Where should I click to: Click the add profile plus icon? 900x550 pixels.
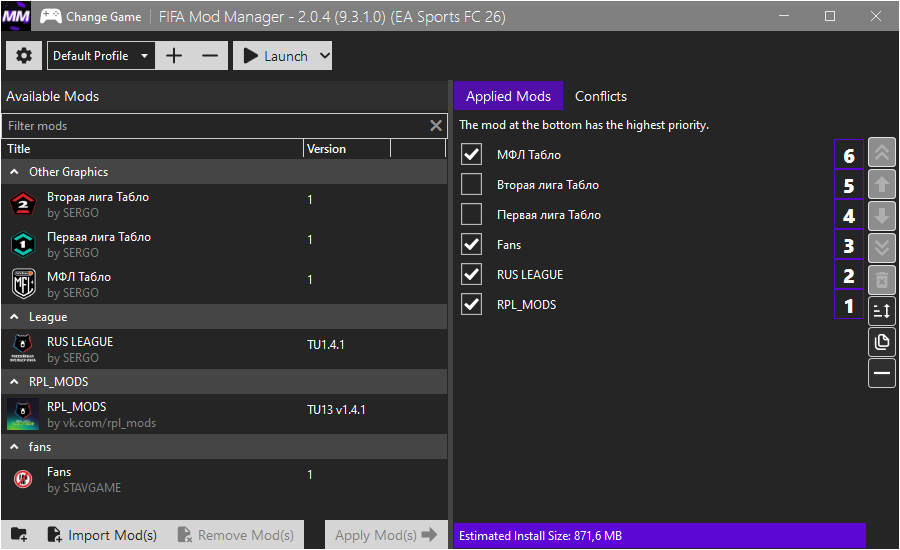174,56
